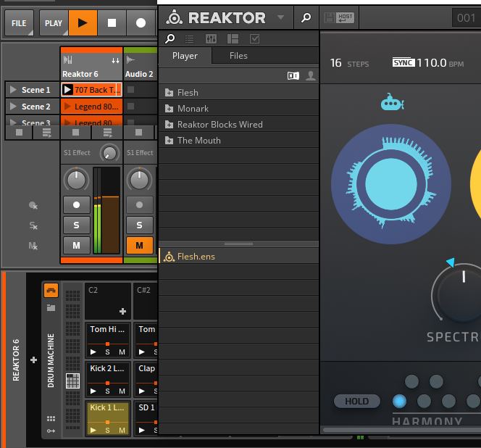Click the stop clips button under scenes column

[19, 133]
